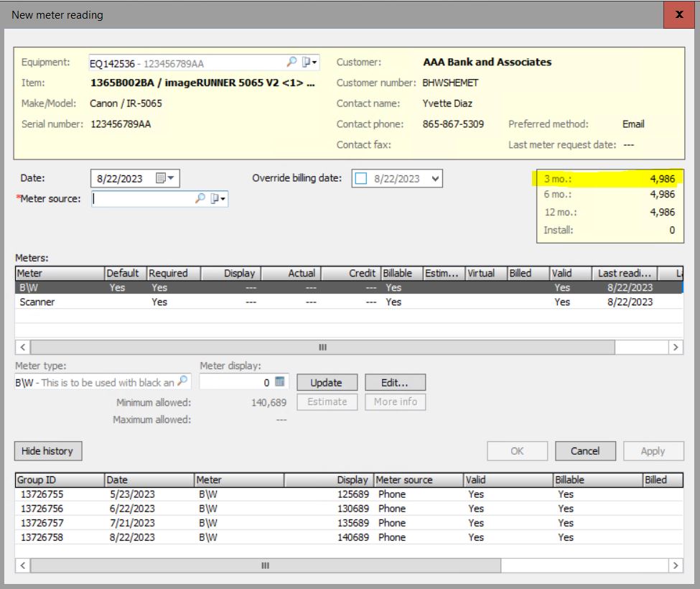Click the contact phone 865-867-5309

453,124
